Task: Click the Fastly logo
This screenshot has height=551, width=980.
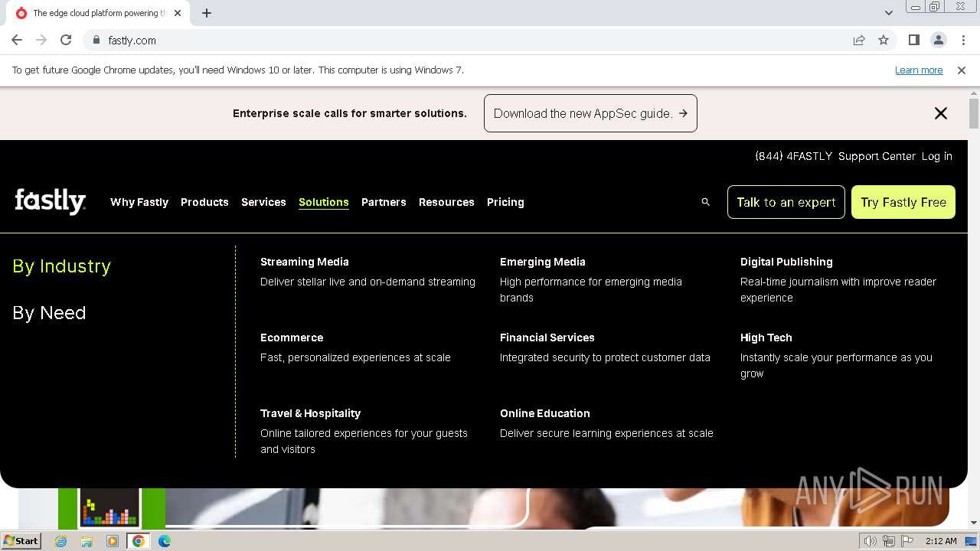Action: point(51,202)
